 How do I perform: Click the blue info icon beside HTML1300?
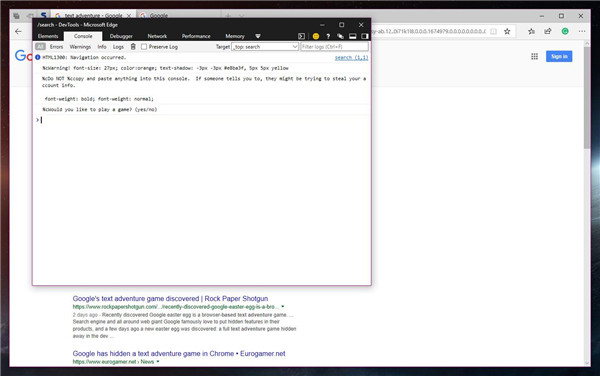[x=38, y=57]
